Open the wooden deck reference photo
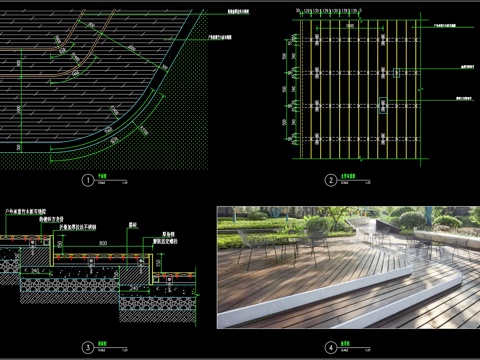The height and width of the screenshot is (360, 480). click(348, 267)
